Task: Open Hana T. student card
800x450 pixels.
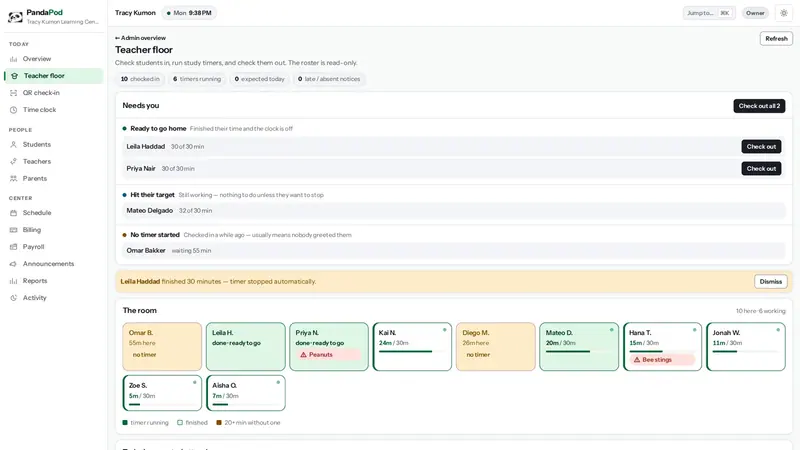Action: coord(662,346)
